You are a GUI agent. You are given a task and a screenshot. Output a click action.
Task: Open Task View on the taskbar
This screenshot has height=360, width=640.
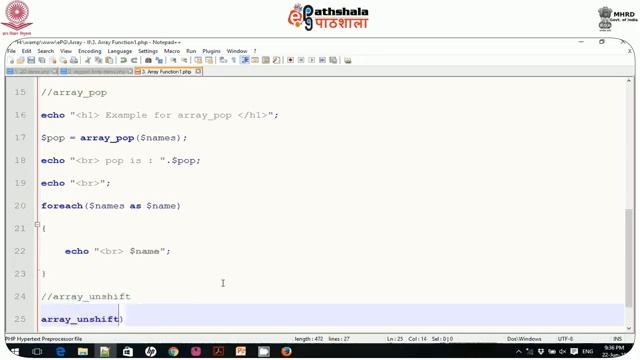click(x=37, y=351)
